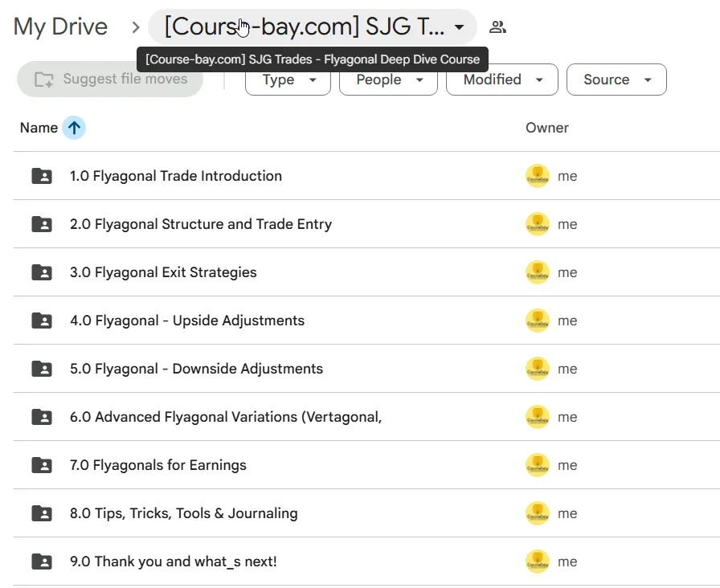Click owner avatar in 4.0 Upside Adjustments row
This screenshot has height=588, width=720.
[538, 321]
